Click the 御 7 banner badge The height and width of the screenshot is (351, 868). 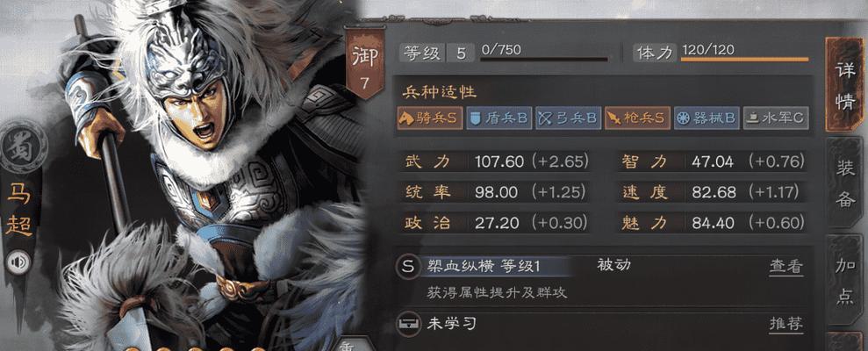(x=363, y=64)
